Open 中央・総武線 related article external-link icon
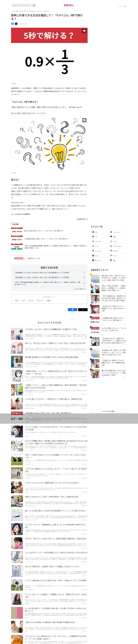 84,283
